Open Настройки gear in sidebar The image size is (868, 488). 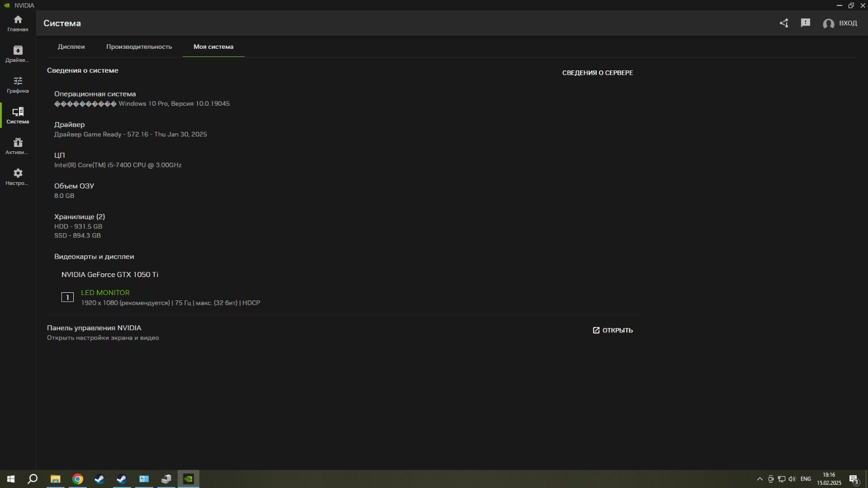tap(18, 177)
